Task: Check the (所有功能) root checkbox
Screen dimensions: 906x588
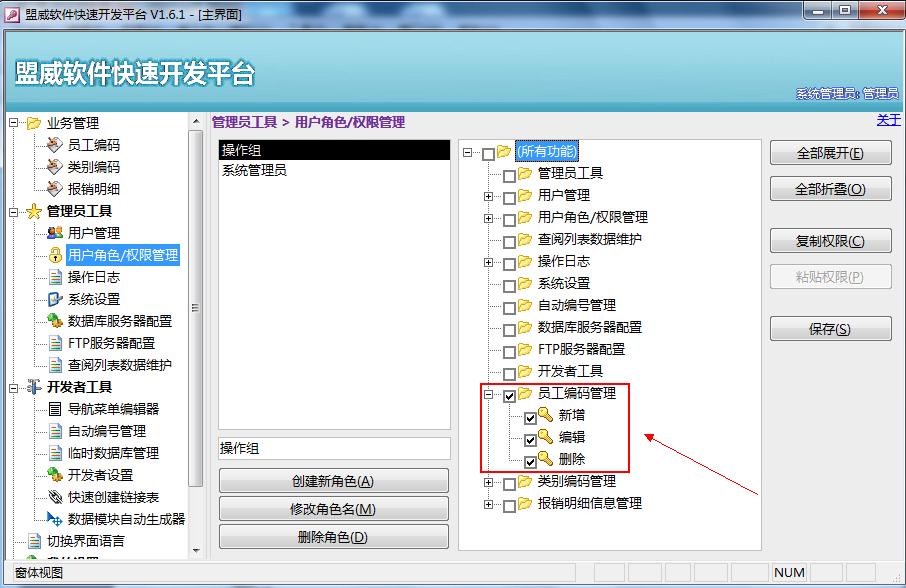Action: 488,154
